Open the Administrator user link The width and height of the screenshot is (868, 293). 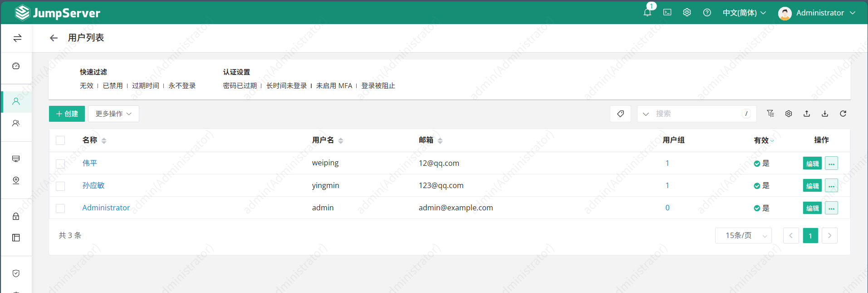[x=106, y=208]
